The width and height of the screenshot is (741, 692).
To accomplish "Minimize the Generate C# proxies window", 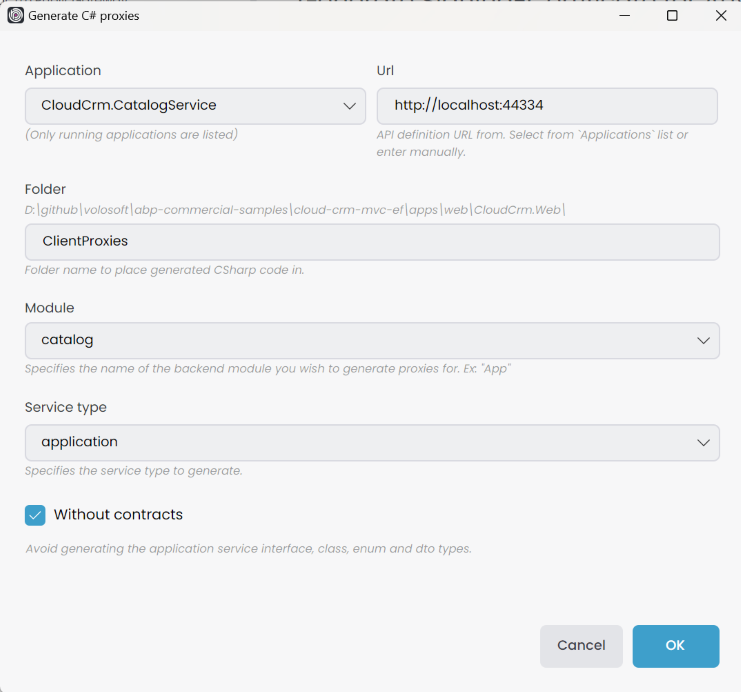I will point(624,15).
